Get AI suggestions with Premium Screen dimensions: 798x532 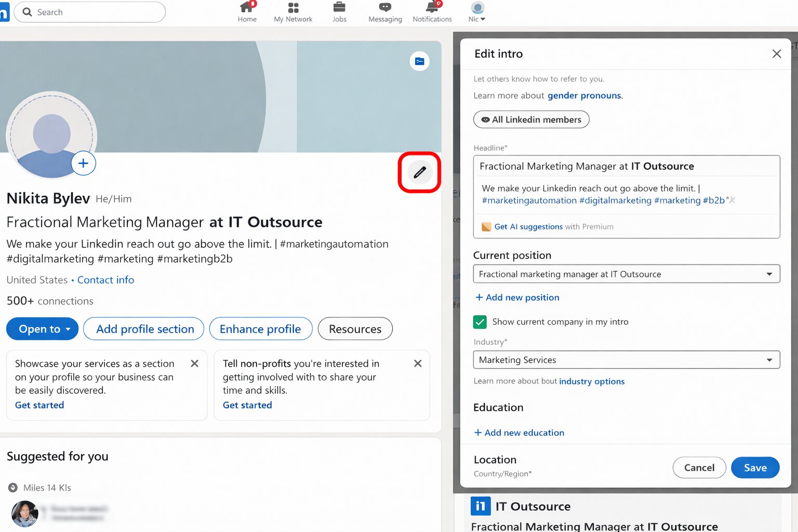528,227
